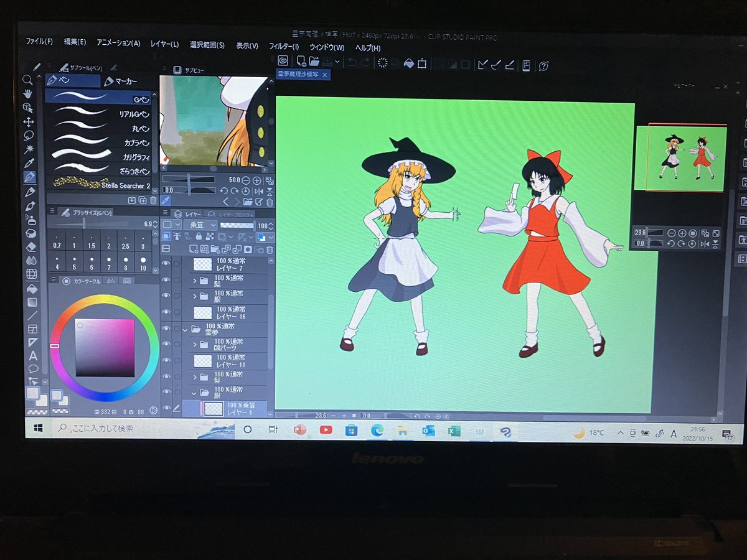Duplicate the selected sub tool
Viewport: 747px width, 560px height.
point(142,200)
